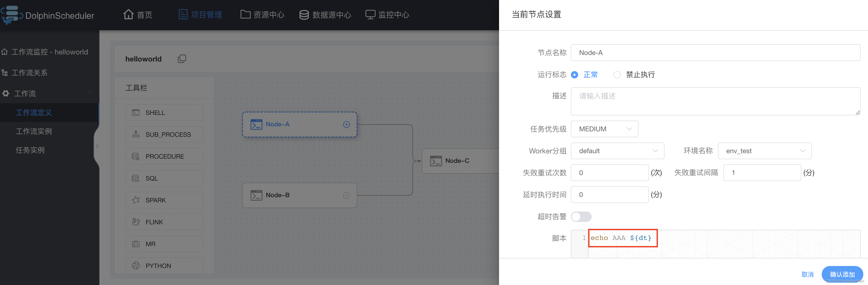The width and height of the screenshot is (868, 285).
Task: Pick the PROCEDURE task icon
Action: (x=136, y=157)
